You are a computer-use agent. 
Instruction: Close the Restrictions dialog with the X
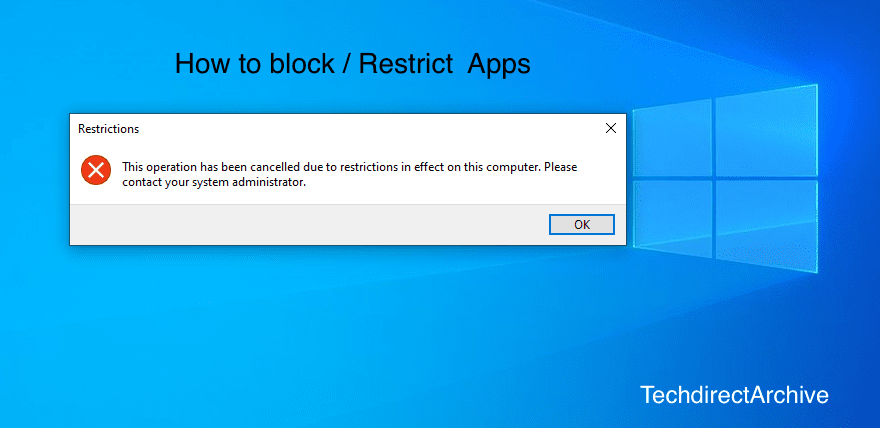click(x=611, y=128)
